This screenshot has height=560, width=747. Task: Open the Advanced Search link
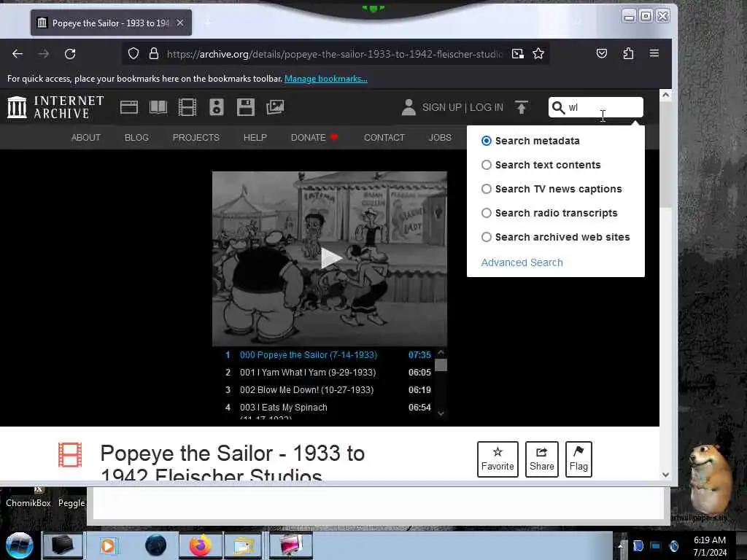click(x=522, y=262)
